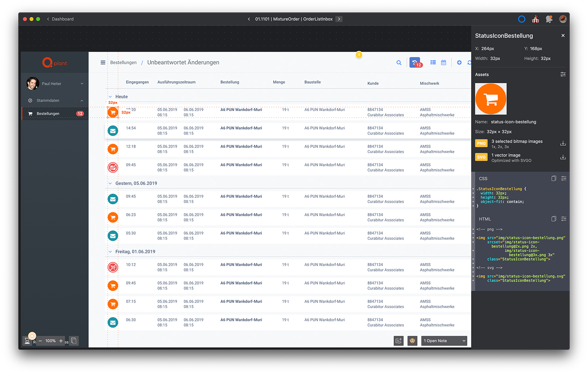
Task: Click the 100% zoom level value
Action: 51,341
